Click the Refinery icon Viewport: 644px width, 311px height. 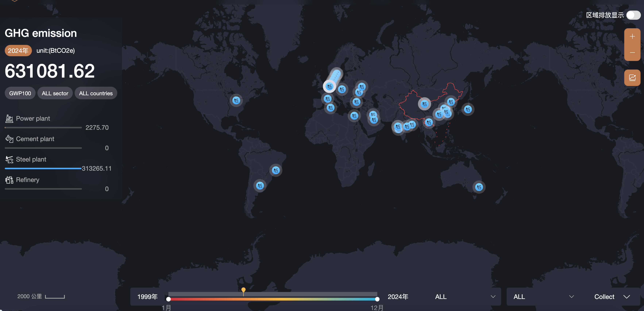click(x=9, y=180)
